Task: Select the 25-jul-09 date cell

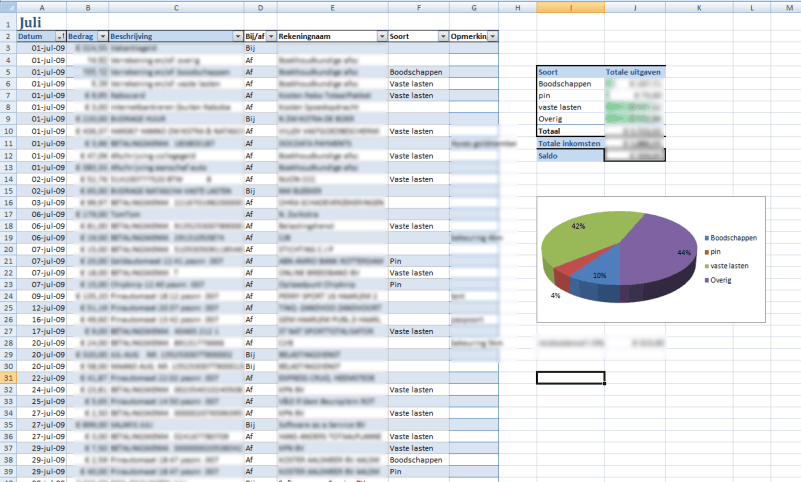Action: click(x=41, y=401)
